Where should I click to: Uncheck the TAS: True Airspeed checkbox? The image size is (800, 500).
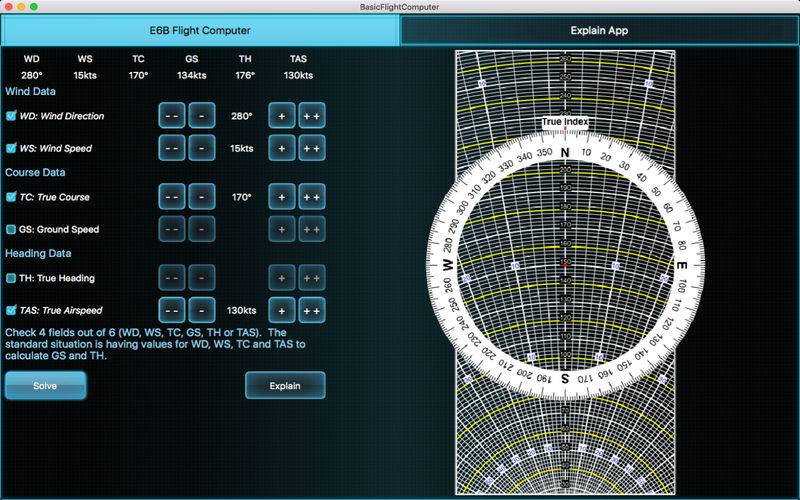[x=11, y=310]
